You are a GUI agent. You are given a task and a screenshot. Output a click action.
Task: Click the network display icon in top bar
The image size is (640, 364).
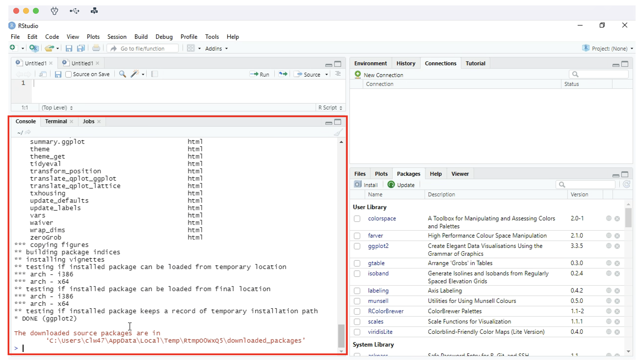tap(94, 11)
